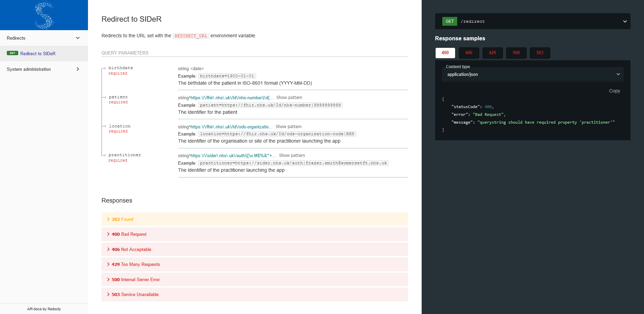Click the Responses section heading
The width and height of the screenshot is (644, 314).
(x=117, y=201)
